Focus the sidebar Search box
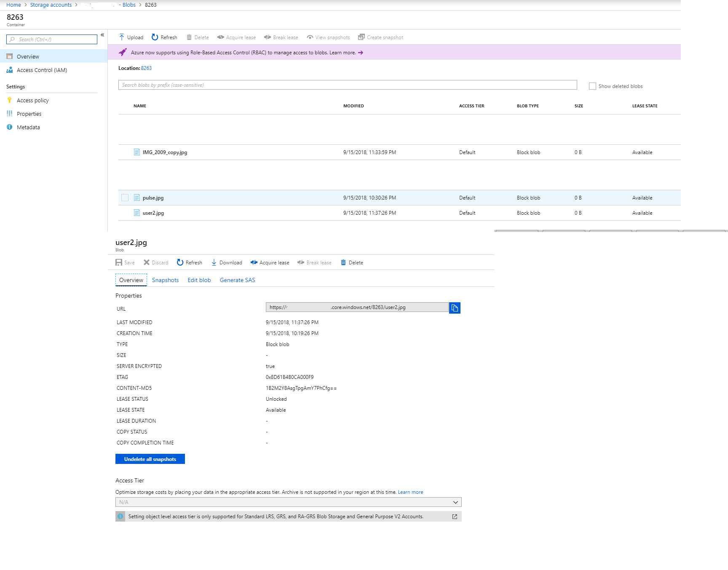The width and height of the screenshot is (728, 570). pos(52,39)
